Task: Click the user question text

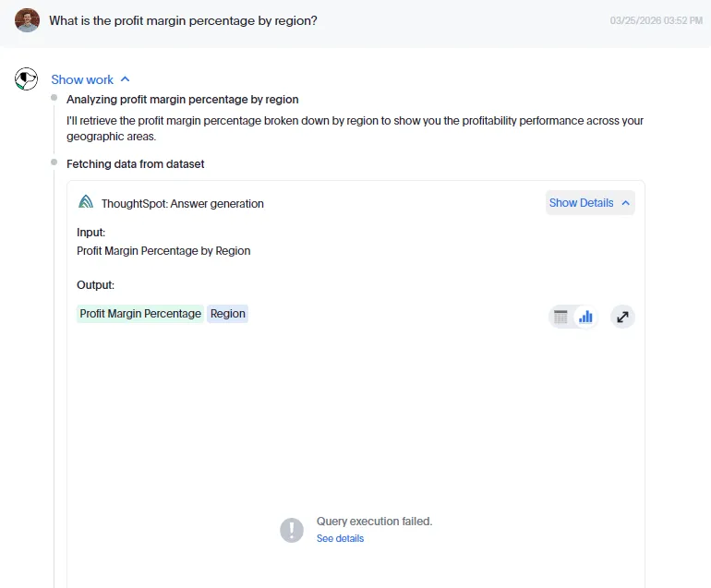Action: [x=183, y=20]
